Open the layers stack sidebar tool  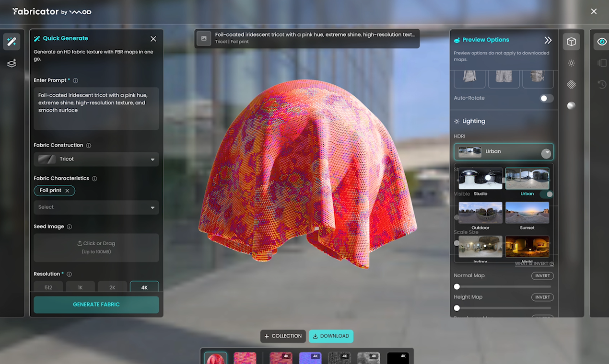click(x=12, y=63)
